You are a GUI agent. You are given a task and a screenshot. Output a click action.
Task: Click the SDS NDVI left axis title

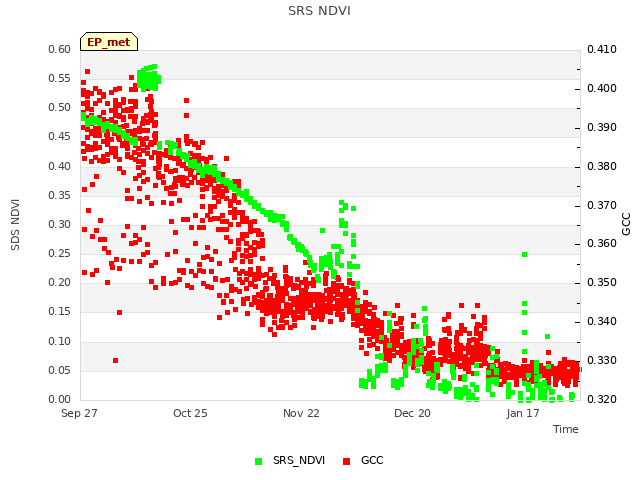16,225
